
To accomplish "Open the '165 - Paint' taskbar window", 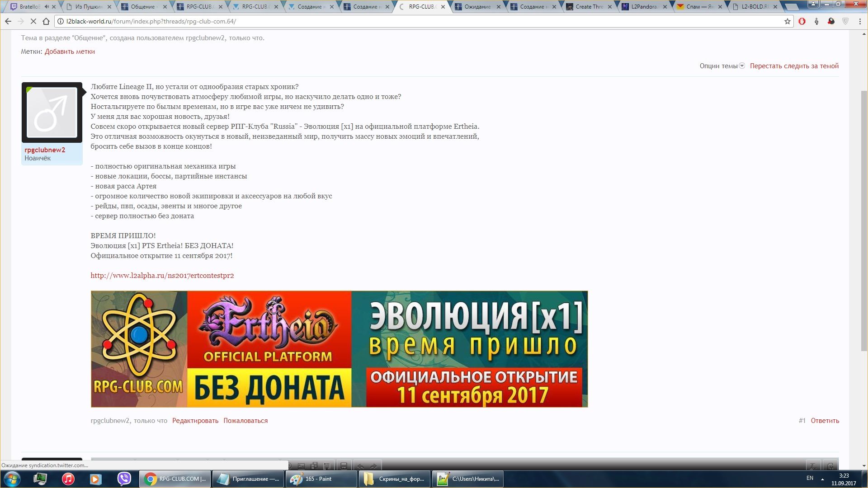I will (x=321, y=479).
